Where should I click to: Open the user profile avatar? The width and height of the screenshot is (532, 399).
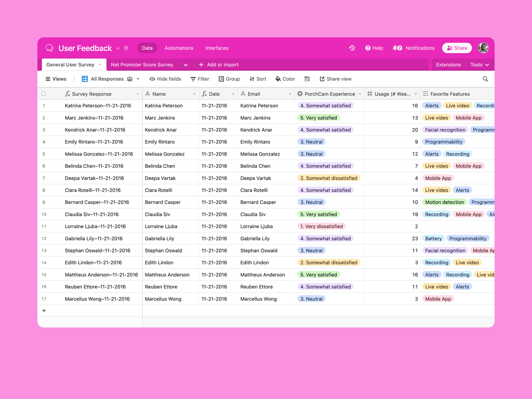pyautogui.click(x=483, y=48)
